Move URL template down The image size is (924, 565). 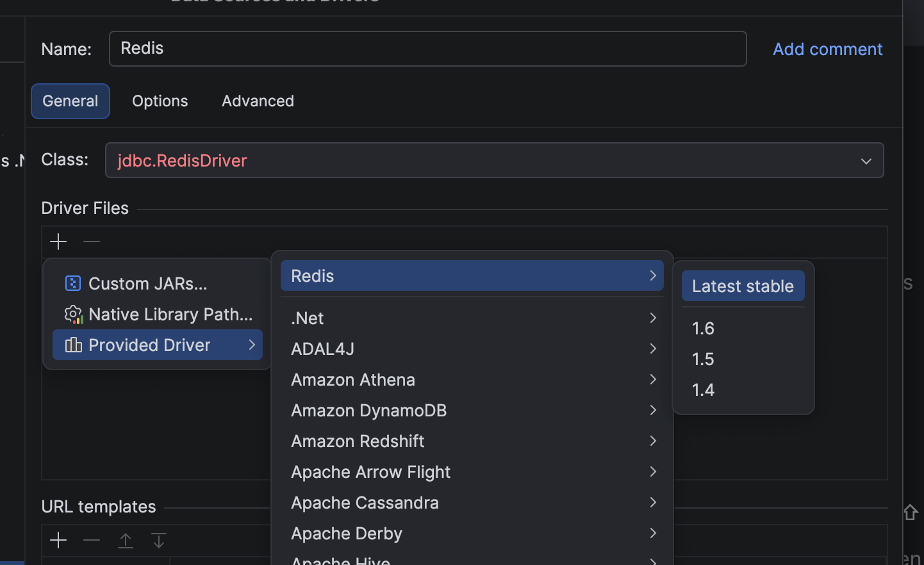[x=159, y=540]
